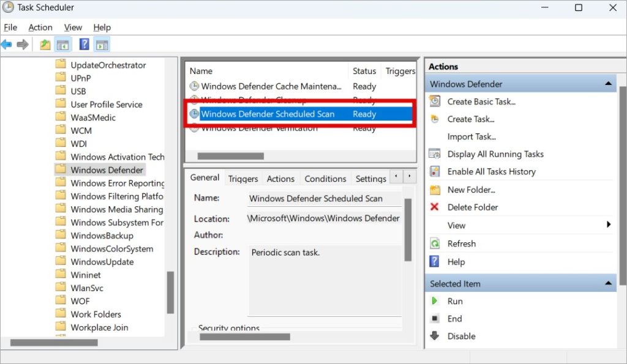Select the Workplace Join folder
Screen dimensions: 627x364
[100, 327]
